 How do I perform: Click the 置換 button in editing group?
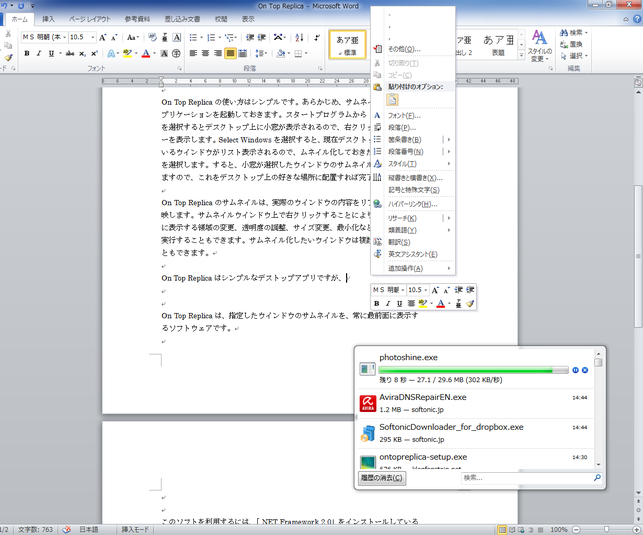click(x=571, y=44)
